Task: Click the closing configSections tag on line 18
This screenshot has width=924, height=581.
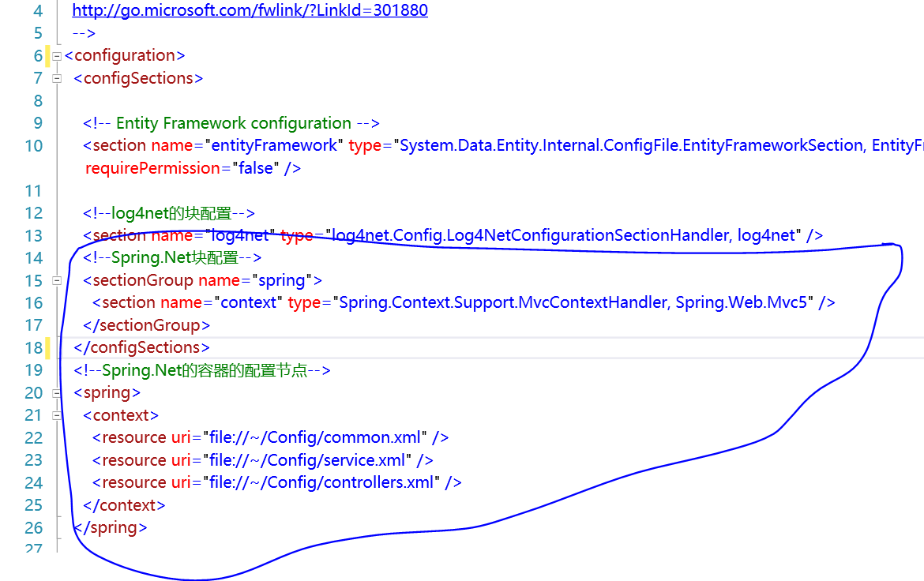Action: point(141,347)
